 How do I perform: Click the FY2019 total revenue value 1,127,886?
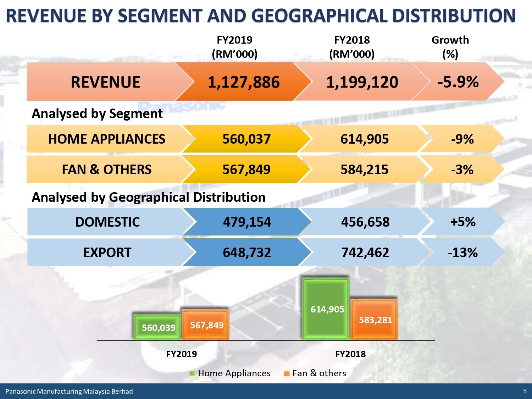coord(243,82)
